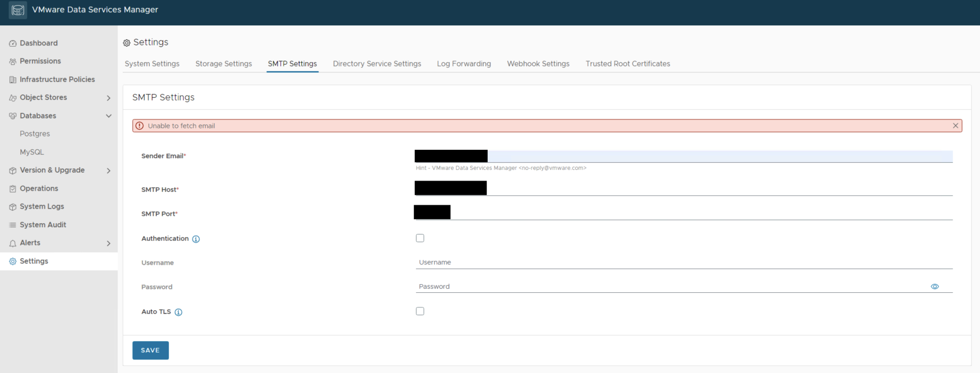Click the Infrastructure Policies icon in sidebar

point(12,80)
